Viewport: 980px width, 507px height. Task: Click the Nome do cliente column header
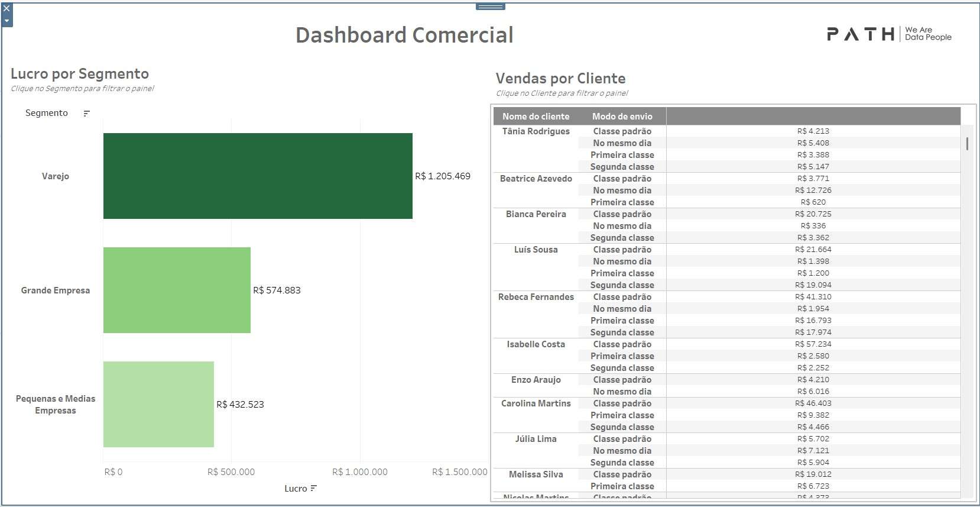coord(536,117)
